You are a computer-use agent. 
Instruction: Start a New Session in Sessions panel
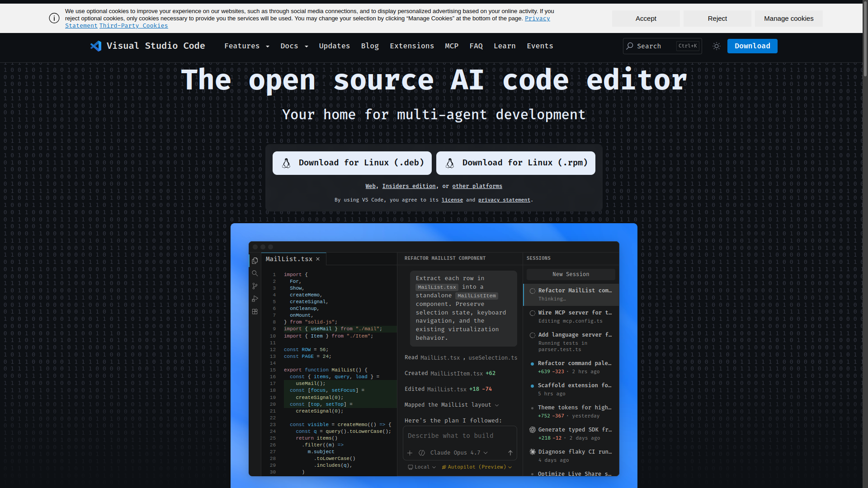pyautogui.click(x=571, y=274)
